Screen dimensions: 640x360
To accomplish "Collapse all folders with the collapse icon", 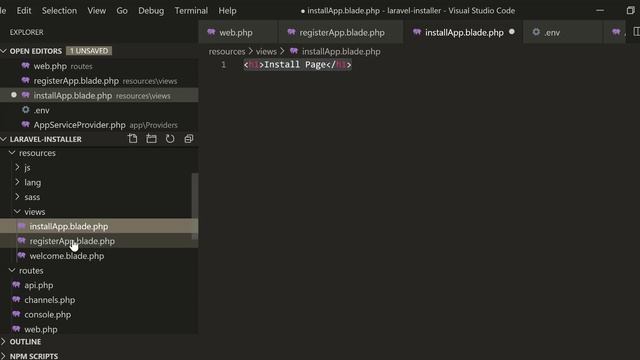I will [189, 139].
